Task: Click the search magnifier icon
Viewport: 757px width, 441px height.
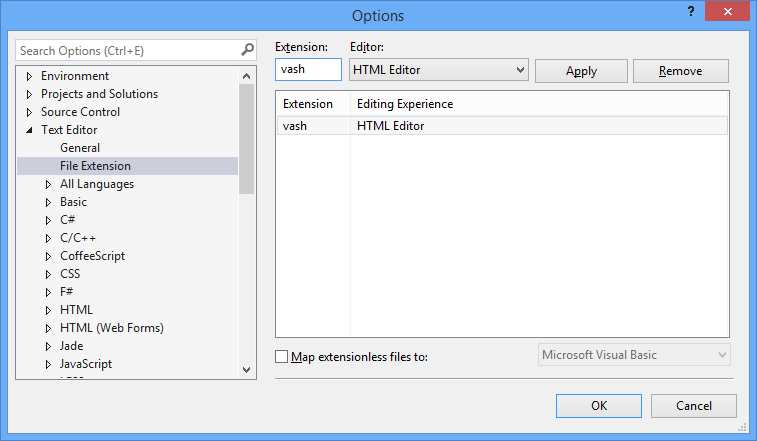Action: (247, 50)
